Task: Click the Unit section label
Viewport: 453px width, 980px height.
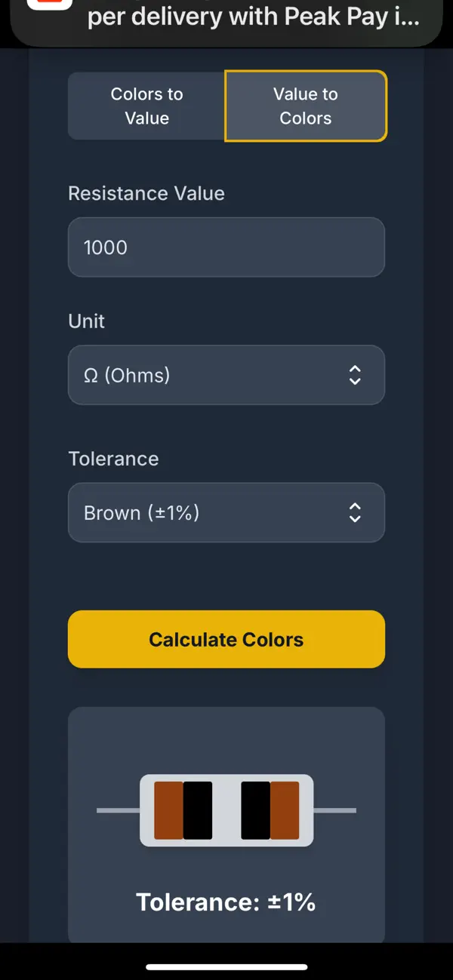Action: [x=86, y=321]
